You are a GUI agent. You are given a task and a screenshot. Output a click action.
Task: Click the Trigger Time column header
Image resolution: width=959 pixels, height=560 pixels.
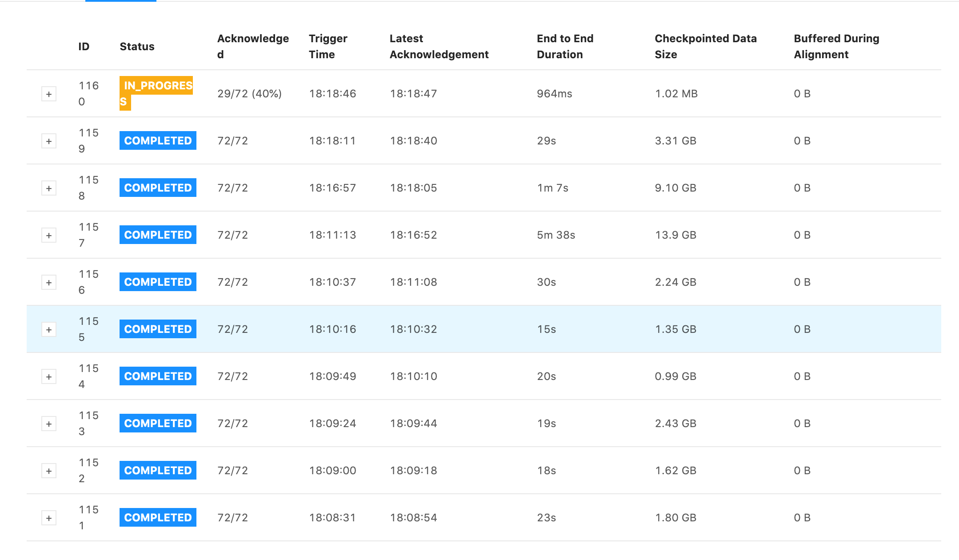coord(328,46)
